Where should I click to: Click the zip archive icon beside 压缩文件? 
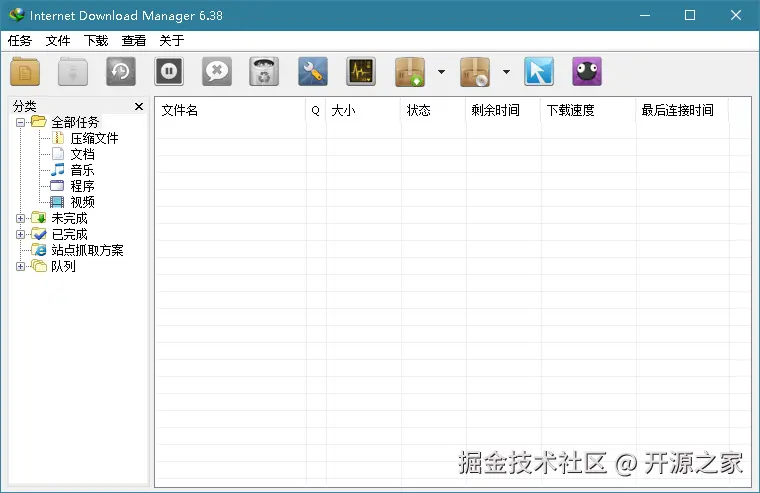[x=58, y=138]
